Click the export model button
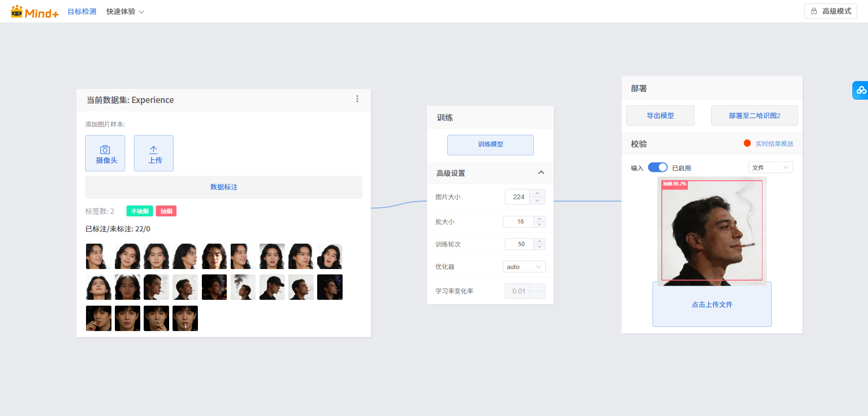 (x=660, y=116)
